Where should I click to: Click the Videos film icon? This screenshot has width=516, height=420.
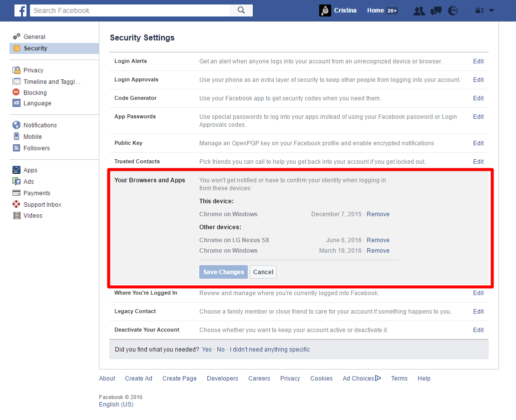click(16, 215)
